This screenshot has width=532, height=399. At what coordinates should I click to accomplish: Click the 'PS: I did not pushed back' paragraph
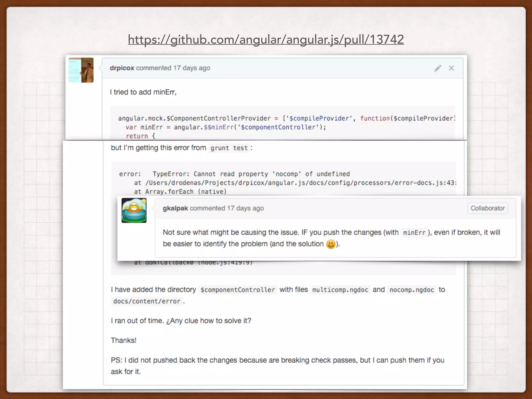tap(278, 366)
